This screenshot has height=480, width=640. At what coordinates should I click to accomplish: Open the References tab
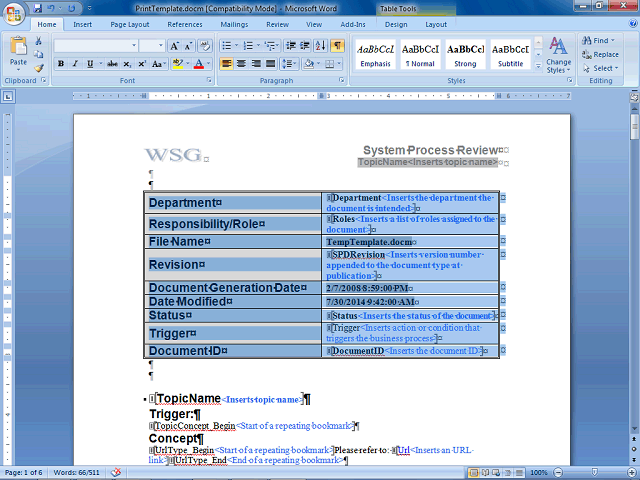coord(184,24)
